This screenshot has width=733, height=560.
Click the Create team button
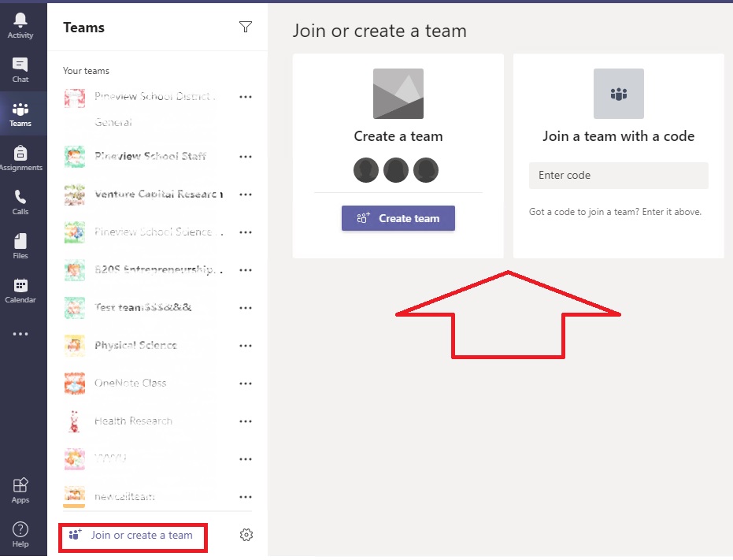click(x=398, y=218)
